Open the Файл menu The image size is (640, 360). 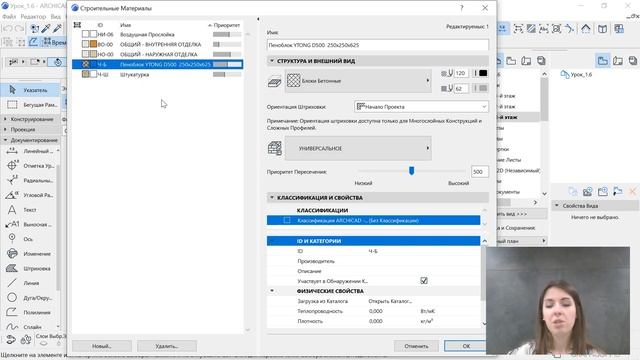click(9, 17)
